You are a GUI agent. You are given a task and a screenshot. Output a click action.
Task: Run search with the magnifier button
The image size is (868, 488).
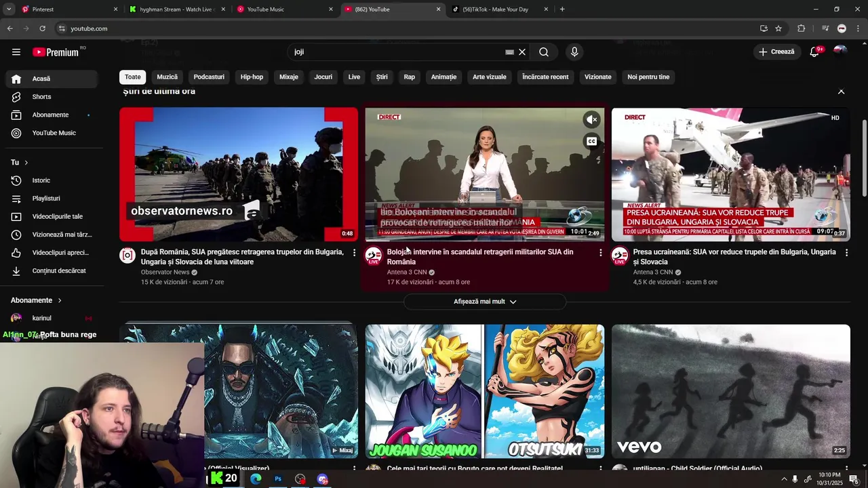click(x=544, y=52)
